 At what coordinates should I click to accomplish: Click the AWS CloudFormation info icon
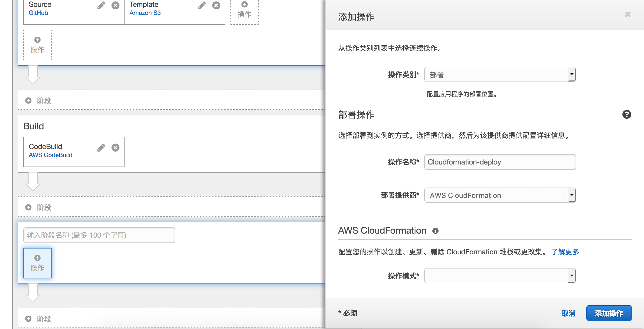(x=435, y=231)
